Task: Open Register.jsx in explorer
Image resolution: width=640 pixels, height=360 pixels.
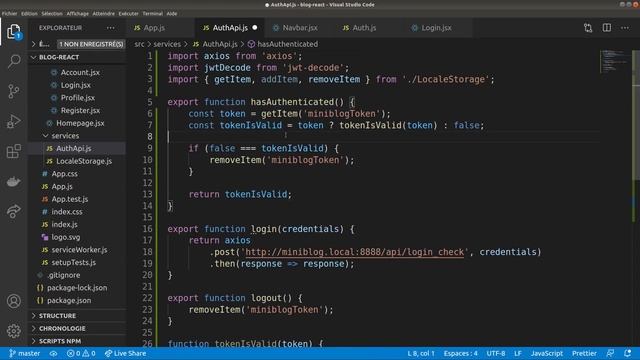Action: 80,110
